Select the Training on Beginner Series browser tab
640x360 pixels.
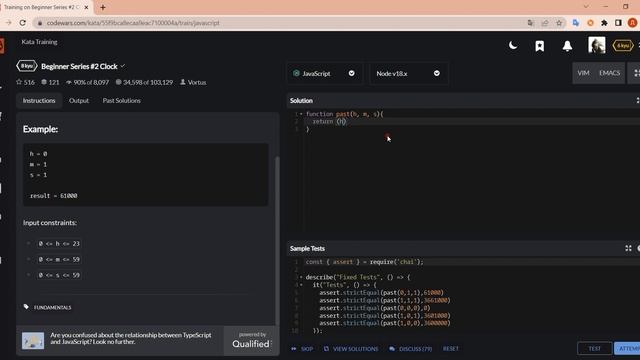(46, 7)
